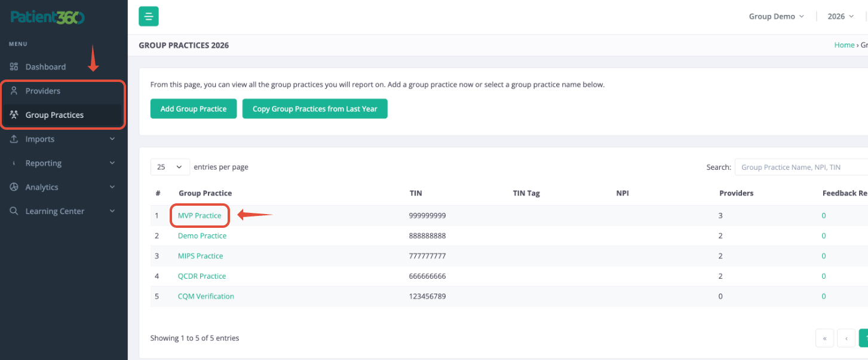The height and width of the screenshot is (360, 868).
Task: Go to first page pagination button
Action: click(824, 338)
